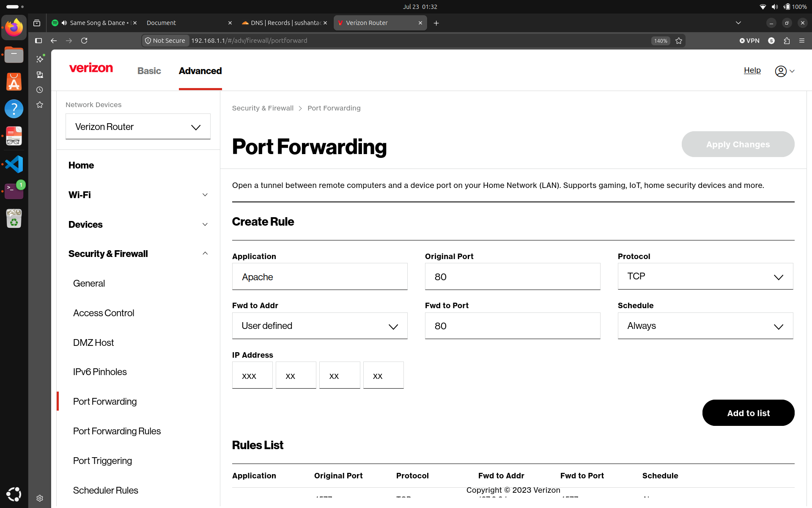Open the list all tabs chevron
Screen dimensions: 812x508
738,23
